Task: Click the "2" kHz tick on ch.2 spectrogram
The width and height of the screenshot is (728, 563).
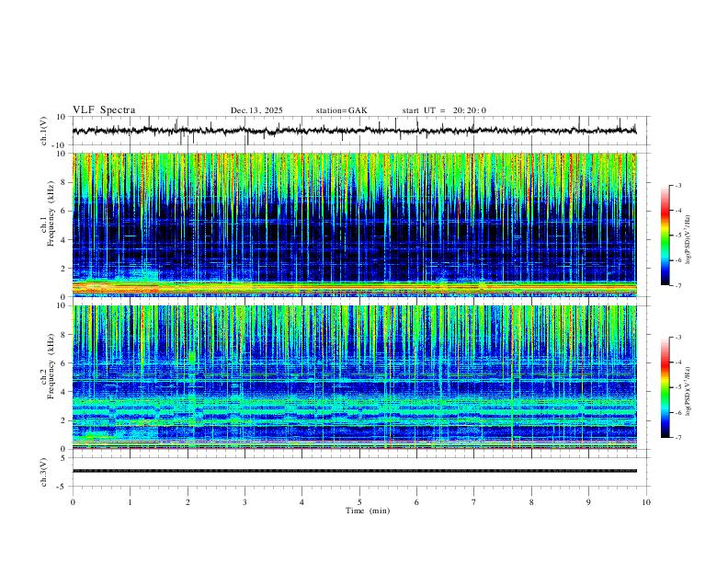Action: click(x=63, y=420)
